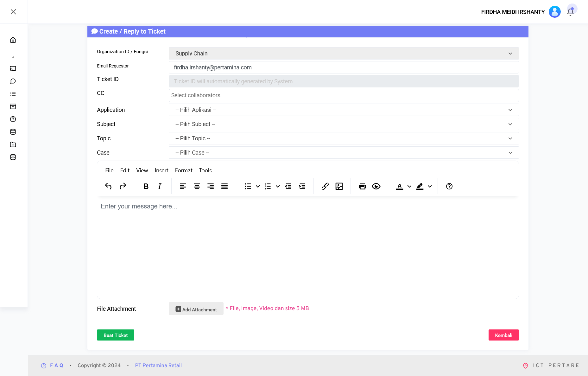Center align the text
The image size is (588, 376).
coord(197,186)
